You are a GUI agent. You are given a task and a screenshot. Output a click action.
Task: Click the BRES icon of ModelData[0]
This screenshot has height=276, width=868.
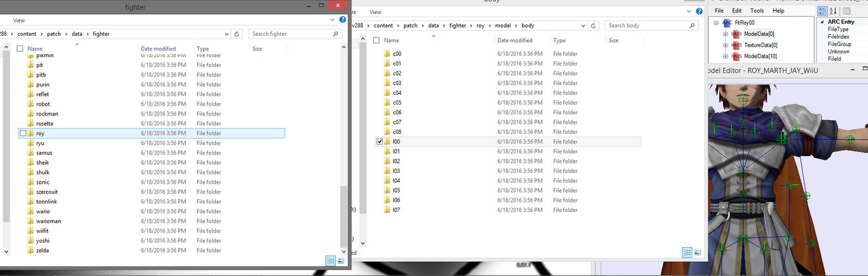click(736, 34)
